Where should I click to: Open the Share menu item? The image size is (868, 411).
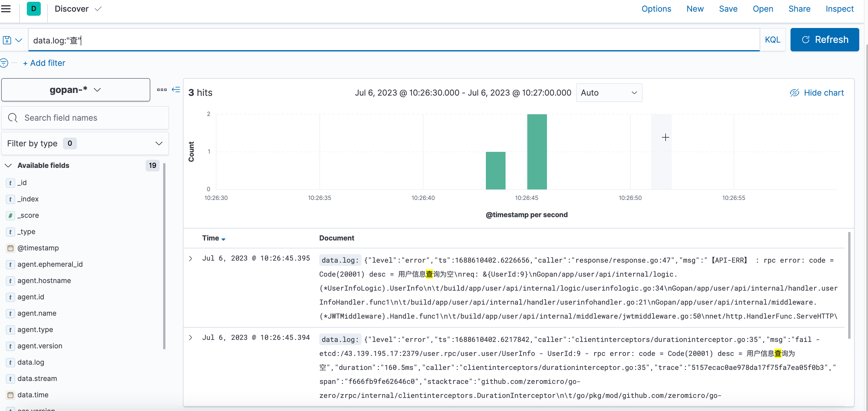tap(799, 9)
